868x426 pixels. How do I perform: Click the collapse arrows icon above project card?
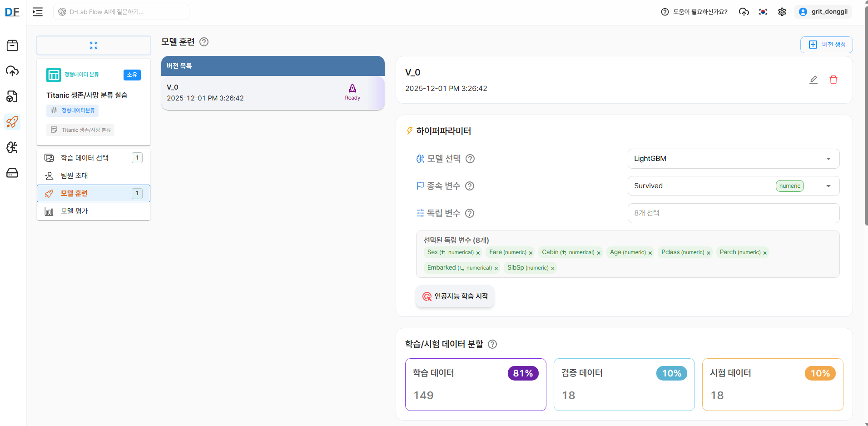click(x=94, y=45)
